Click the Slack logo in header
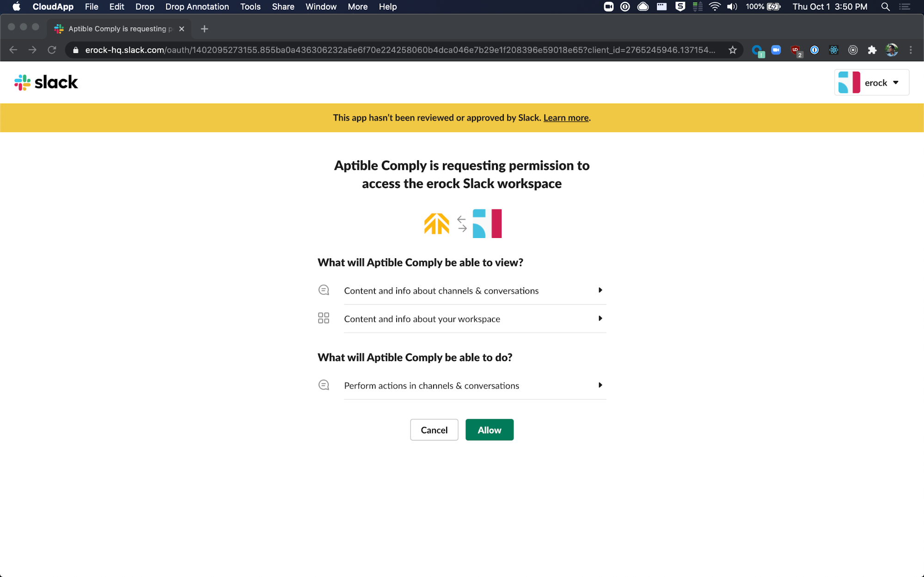The width and height of the screenshot is (924, 577). point(46,82)
